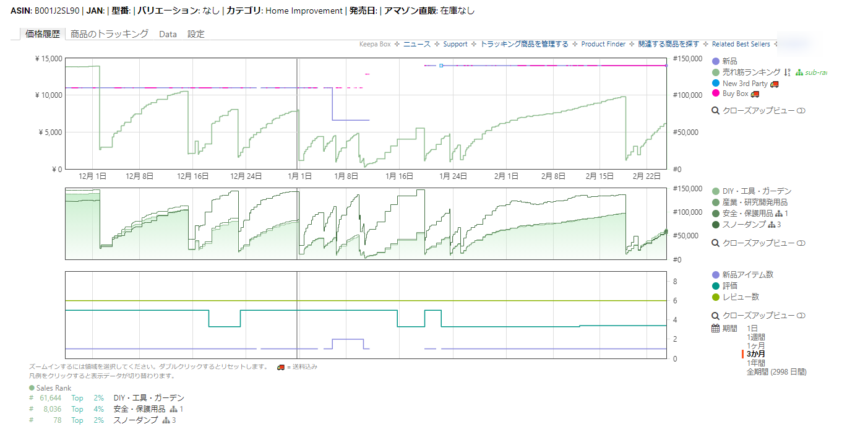This screenshot has width=868, height=429.
Task: Open the トラッキング商品を管理する link
Action: click(524, 44)
